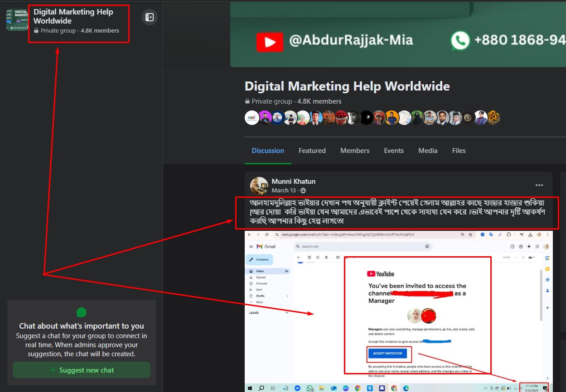Click the taskbar search magnifier icon
Image resolution: width=566 pixels, height=392 pixels.
pyautogui.click(x=261, y=388)
